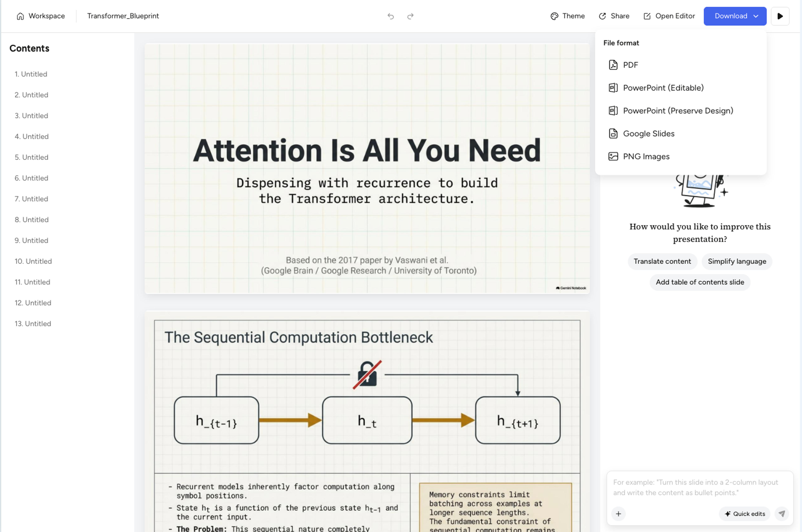Go to '2. Untitled' in Contents

31,95
